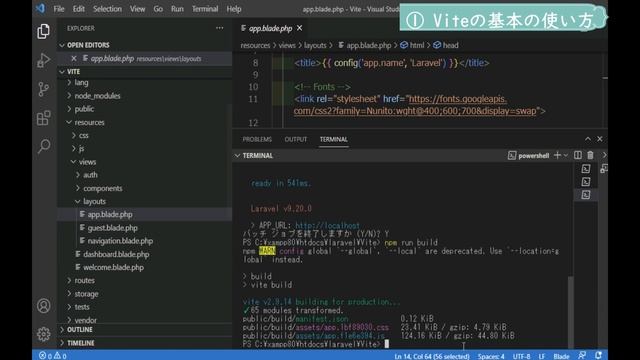Open the Go menu
Screen dimensions: 640x360
pos(158,9)
